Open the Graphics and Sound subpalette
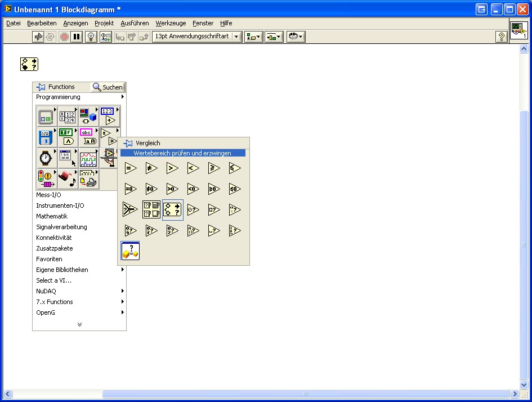The width and height of the screenshot is (532, 402). coord(67,179)
